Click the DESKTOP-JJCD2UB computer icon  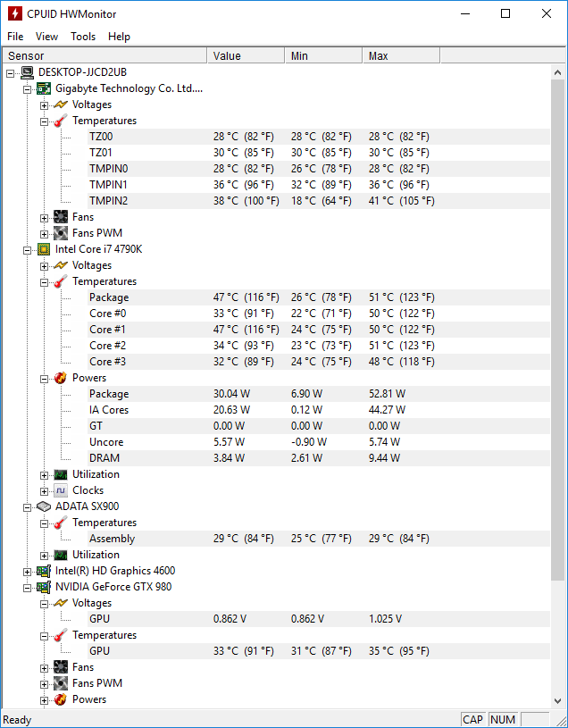coord(28,72)
